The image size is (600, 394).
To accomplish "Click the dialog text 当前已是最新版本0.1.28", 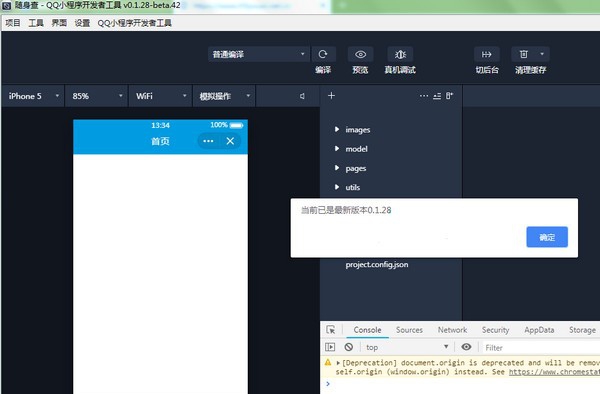I will point(346,210).
